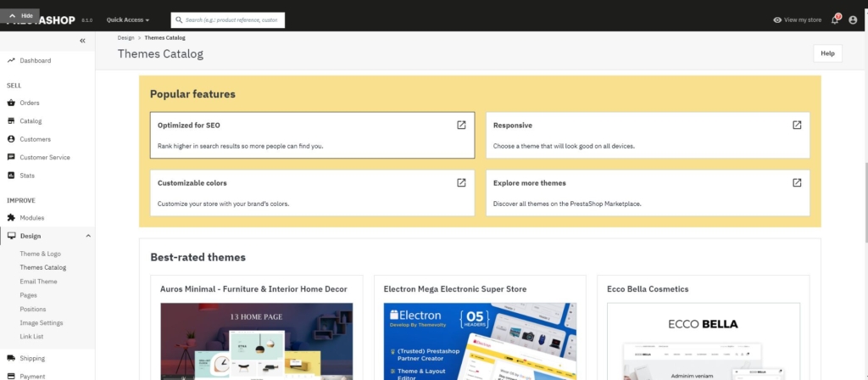Collapse the Design menu chevron
The image size is (868, 380).
(x=88, y=236)
